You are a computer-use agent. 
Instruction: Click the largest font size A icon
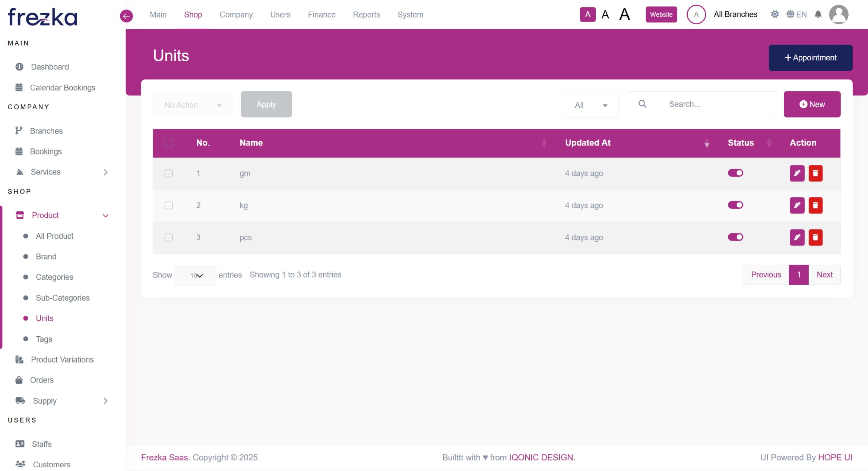624,15
